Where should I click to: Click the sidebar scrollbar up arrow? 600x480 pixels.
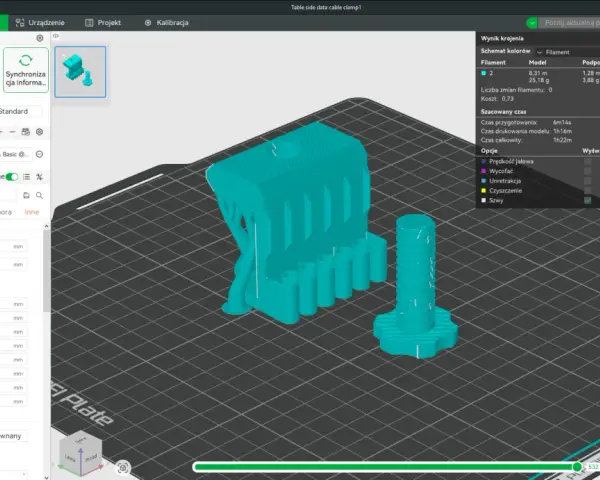pyautogui.click(x=47, y=226)
